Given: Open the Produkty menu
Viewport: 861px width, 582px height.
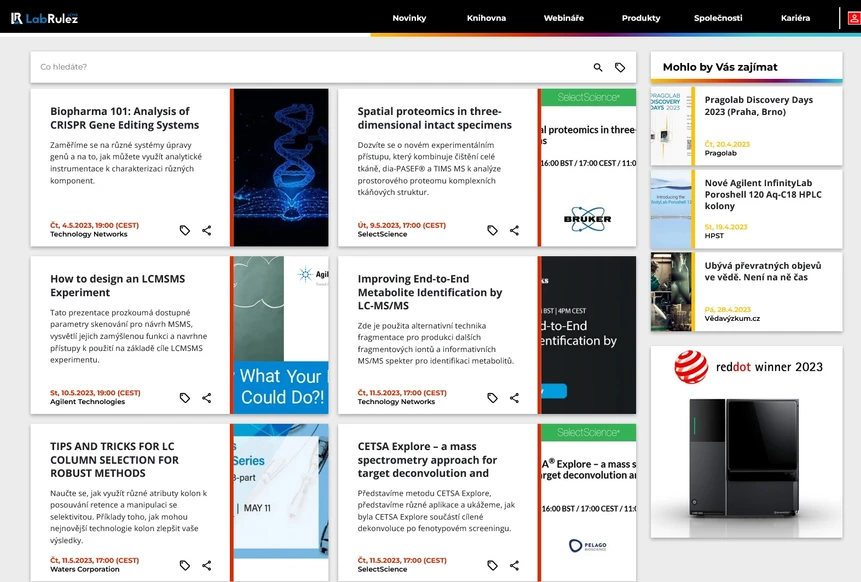Looking at the screenshot, I should pyautogui.click(x=641, y=18).
